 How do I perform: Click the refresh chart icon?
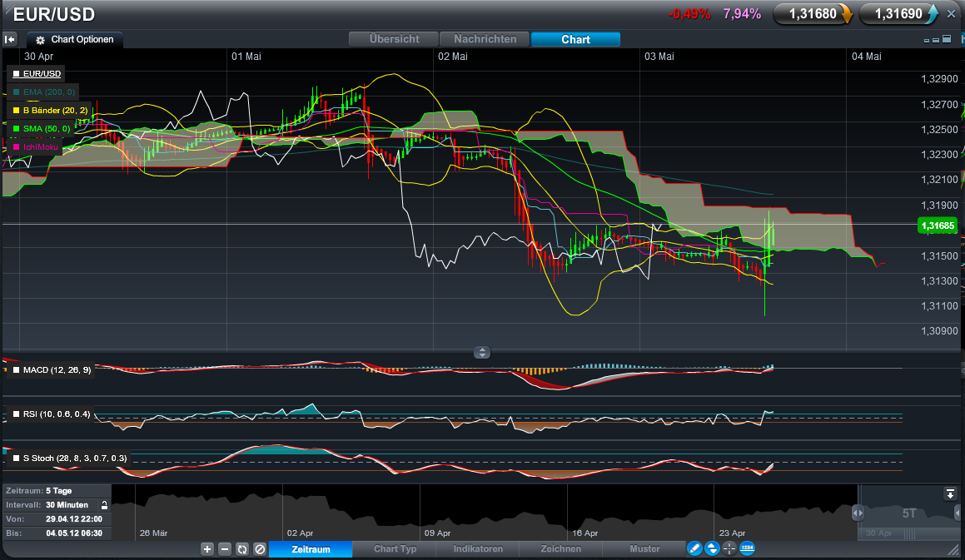point(241,549)
